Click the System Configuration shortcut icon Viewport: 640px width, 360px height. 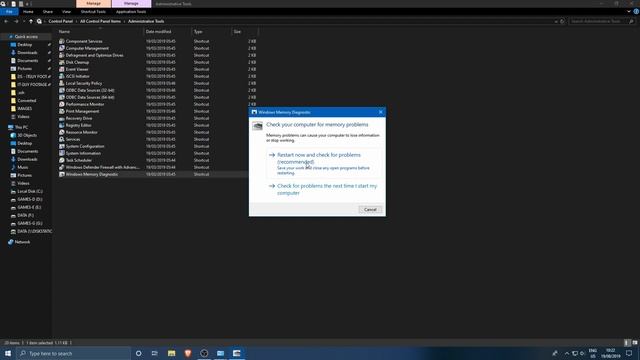(62, 146)
